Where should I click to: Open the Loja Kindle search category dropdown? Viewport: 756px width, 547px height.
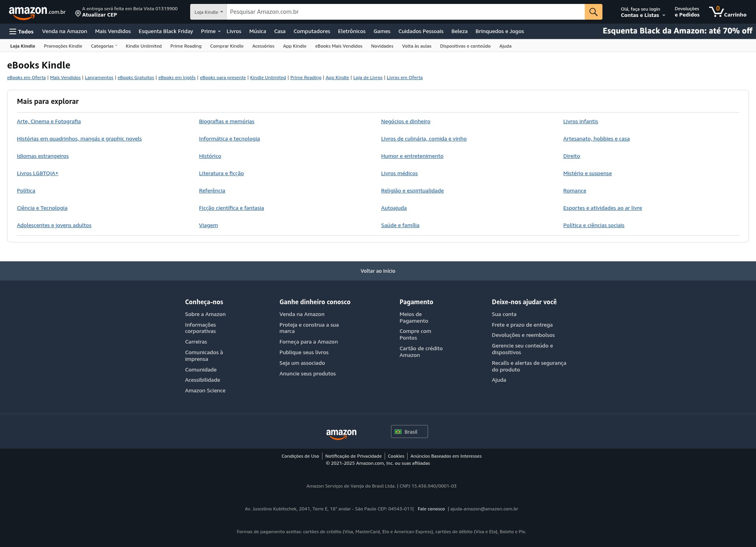[x=208, y=12]
